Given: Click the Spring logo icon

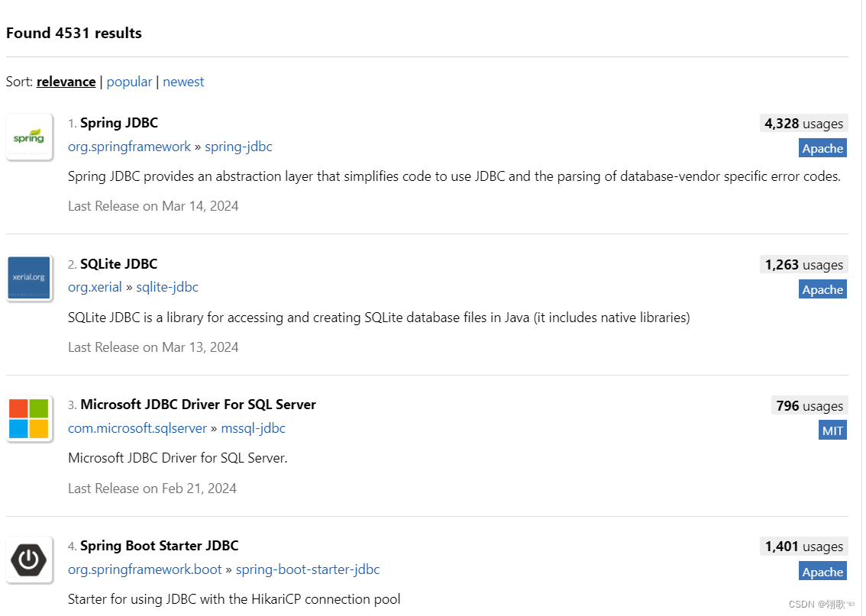Looking at the screenshot, I should (29, 137).
